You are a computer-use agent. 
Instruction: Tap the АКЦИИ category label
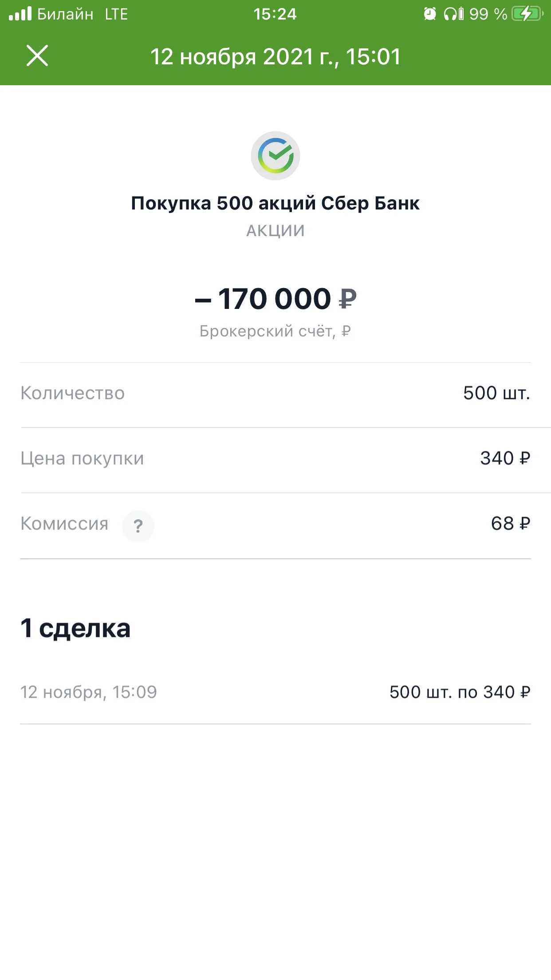point(275,231)
